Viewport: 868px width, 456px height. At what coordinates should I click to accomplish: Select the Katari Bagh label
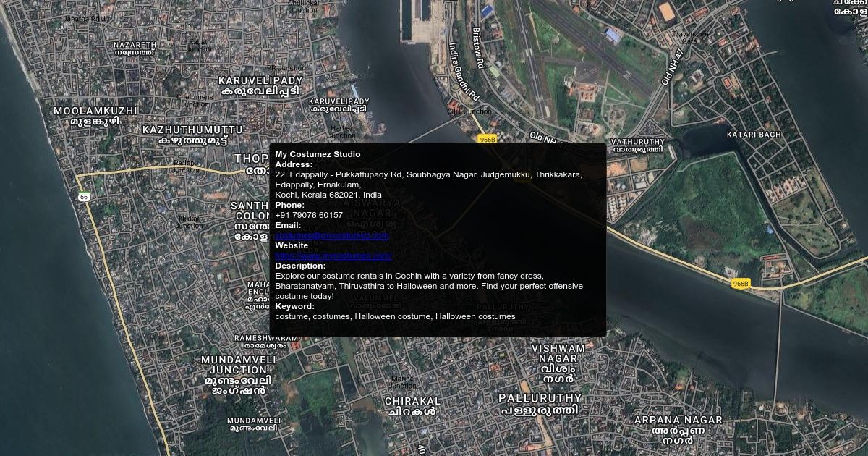[754, 135]
